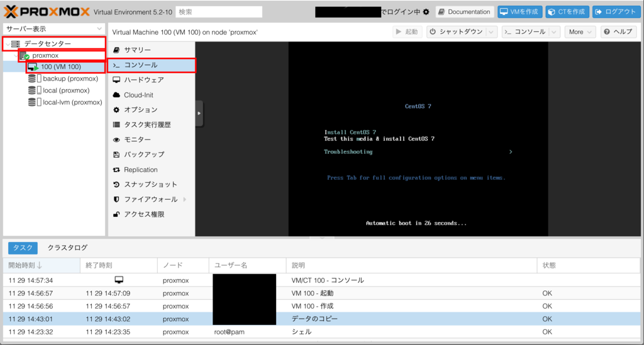
Task: Click the Create CT (CTを作成) button
Action: coord(567,12)
